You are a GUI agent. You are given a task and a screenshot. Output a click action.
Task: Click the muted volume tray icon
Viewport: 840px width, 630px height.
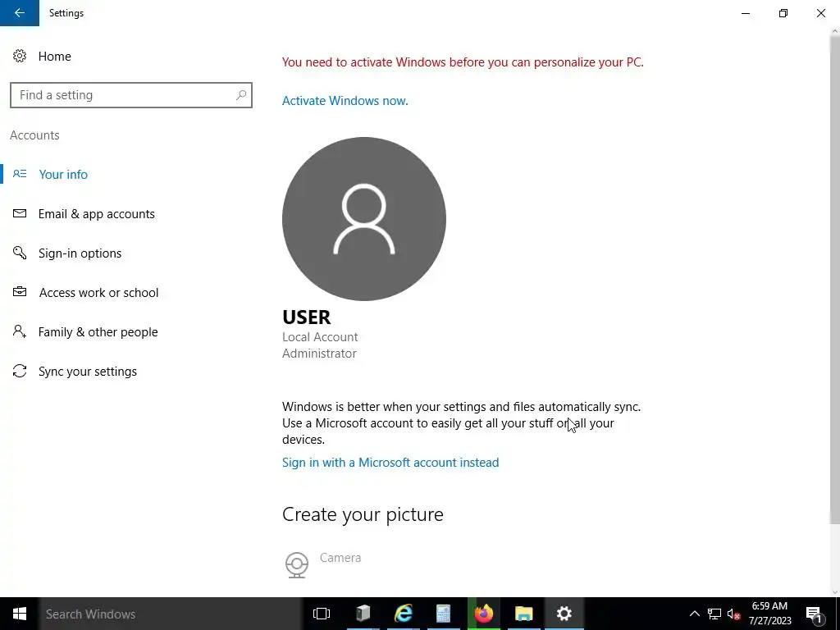734,614
